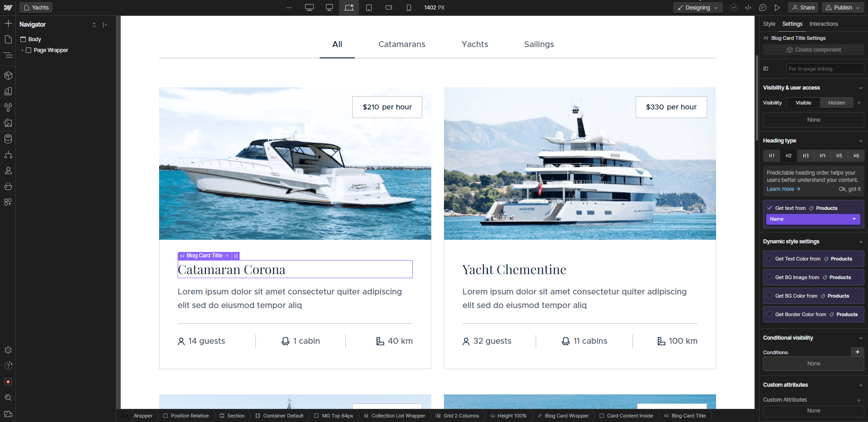Screen dimensions: 868x422
Task: Open the site search tool
Action: [x=8, y=398]
